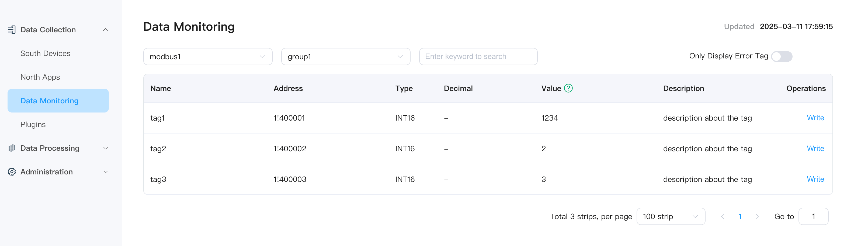Click the previous page arrow icon

723,216
